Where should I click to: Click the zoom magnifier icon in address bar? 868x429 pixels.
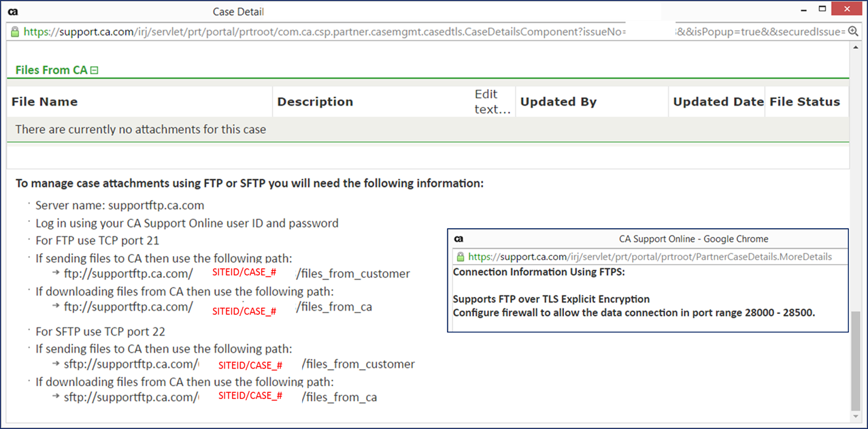[853, 31]
